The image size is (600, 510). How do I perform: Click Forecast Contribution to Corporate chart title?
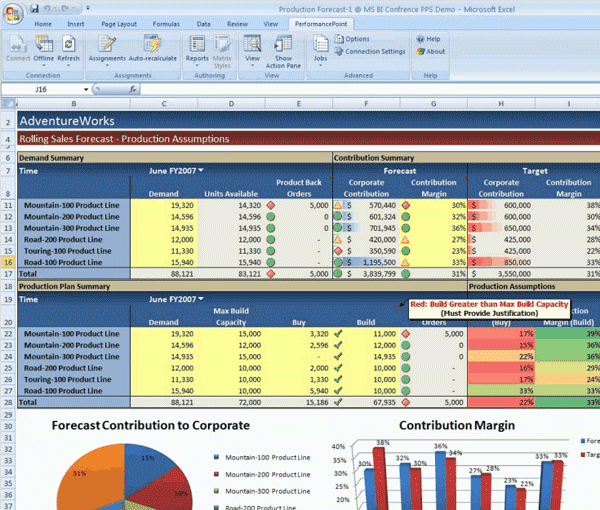coord(151,425)
